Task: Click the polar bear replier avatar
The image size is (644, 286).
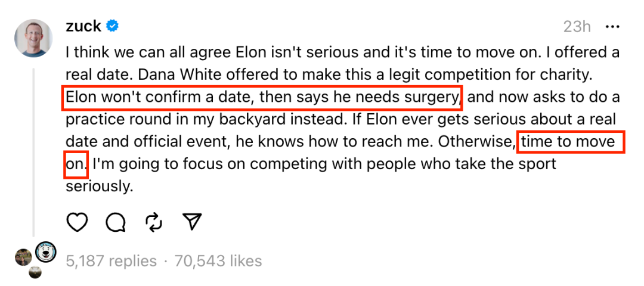Action: (x=46, y=253)
